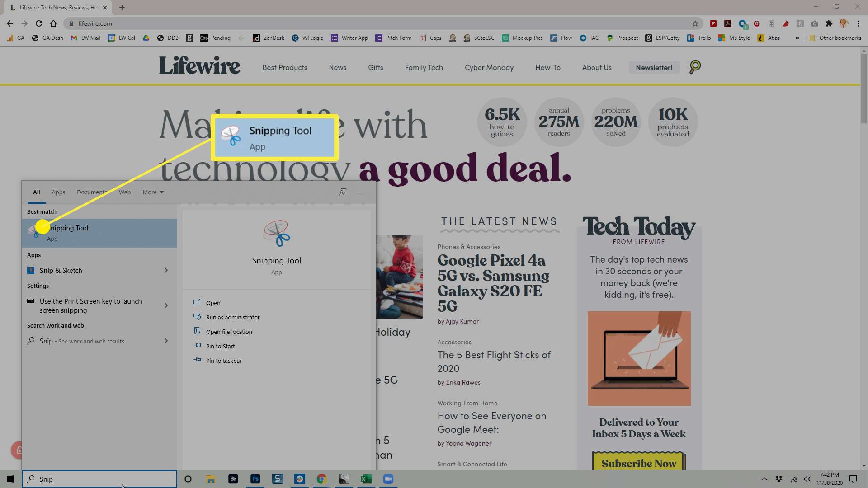Open the Writer App bookmark
This screenshot has width=868, height=488.
click(349, 38)
